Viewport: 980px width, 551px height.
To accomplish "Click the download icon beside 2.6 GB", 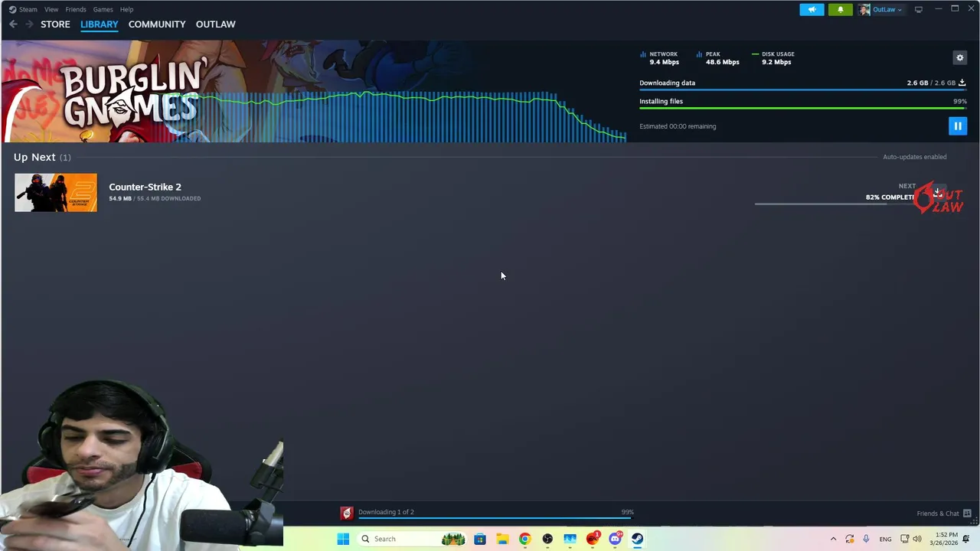I will coord(962,83).
